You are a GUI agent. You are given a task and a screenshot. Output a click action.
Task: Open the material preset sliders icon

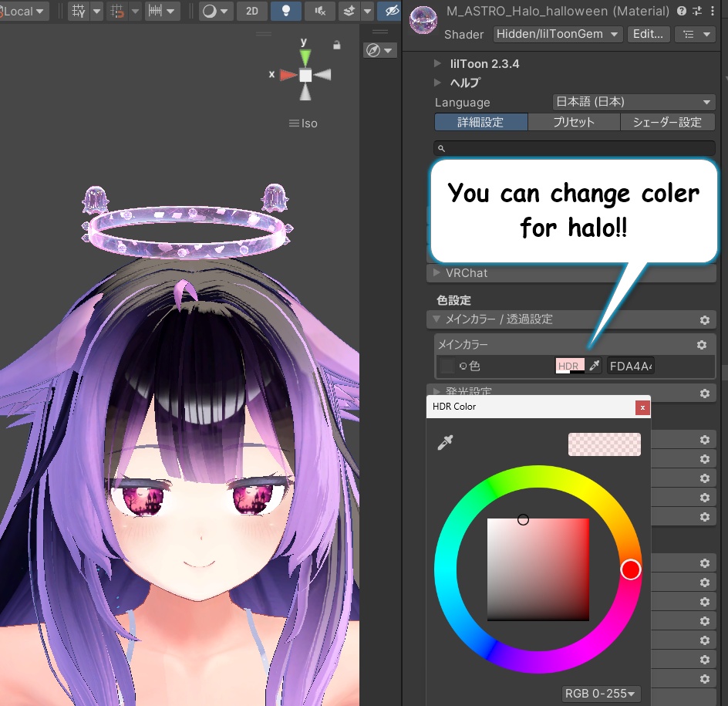pyautogui.click(x=697, y=11)
